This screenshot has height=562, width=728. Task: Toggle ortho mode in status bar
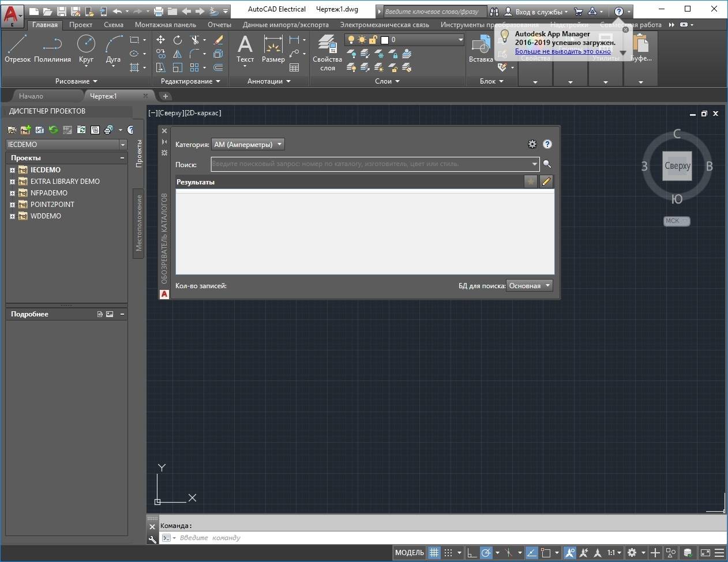click(x=472, y=552)
